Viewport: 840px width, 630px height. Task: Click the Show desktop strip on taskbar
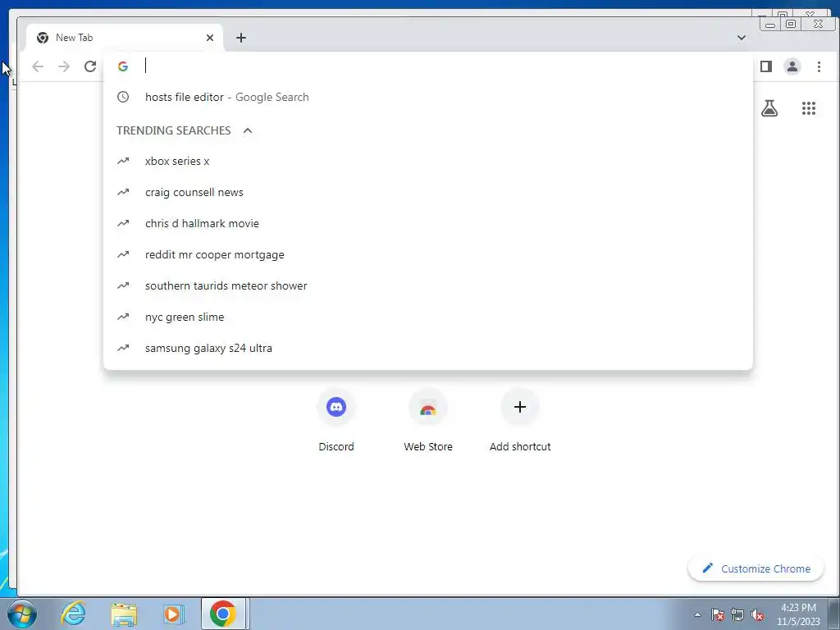click(x=834, y=614)
